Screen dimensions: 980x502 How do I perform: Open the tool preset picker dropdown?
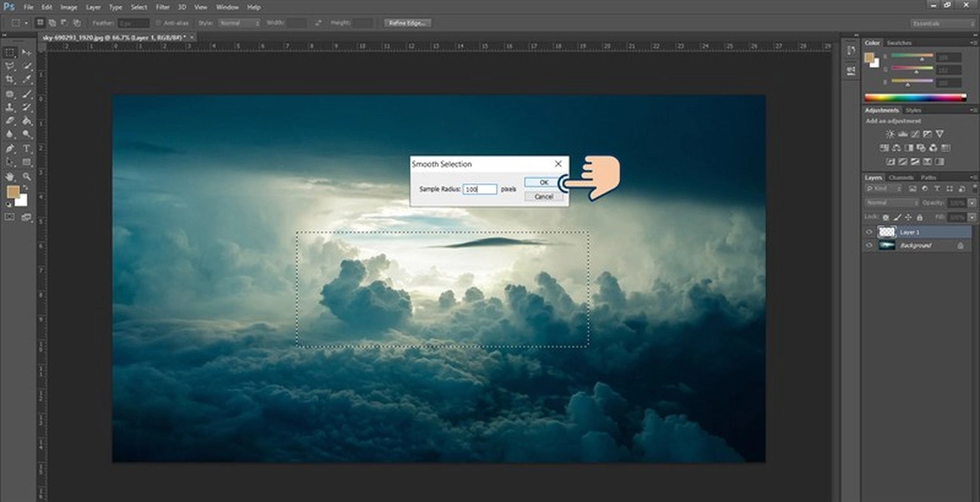(26, 23)
